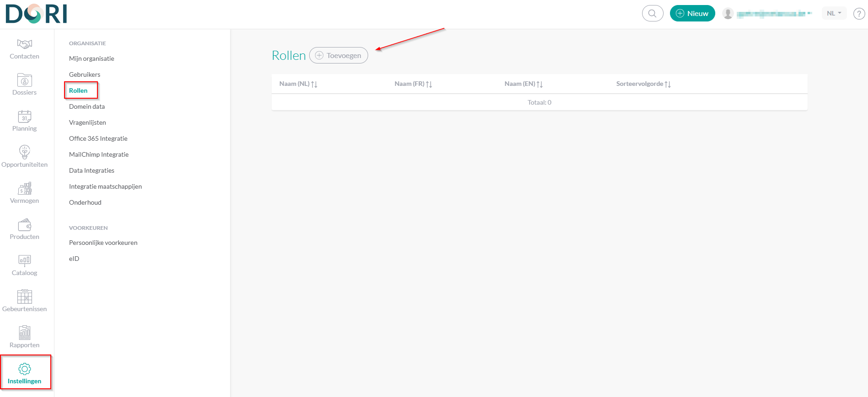Screen dimensions: 868x397
Task: Click the DORI logo
Action: (37, 14)
